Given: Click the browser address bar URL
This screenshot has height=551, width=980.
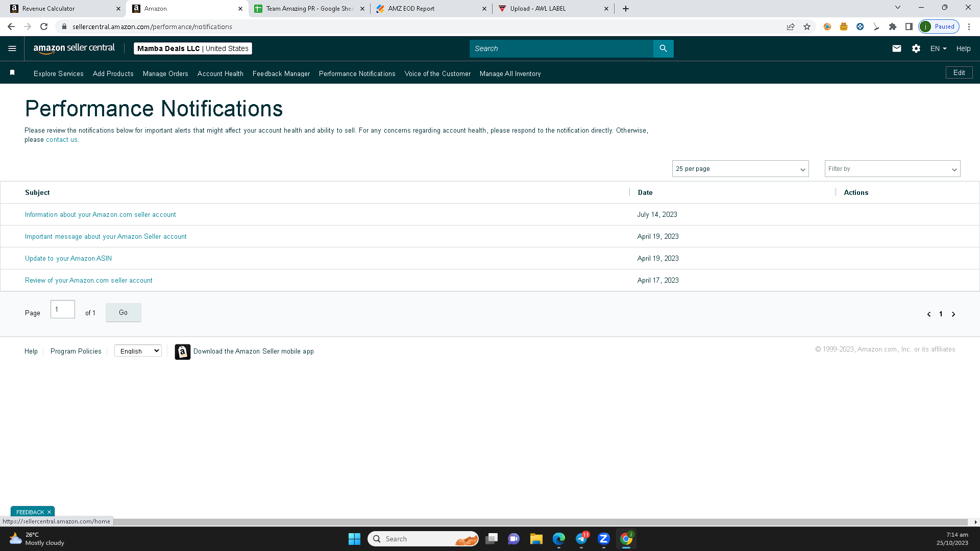Looking at the screenshot, I should [152, 27].
